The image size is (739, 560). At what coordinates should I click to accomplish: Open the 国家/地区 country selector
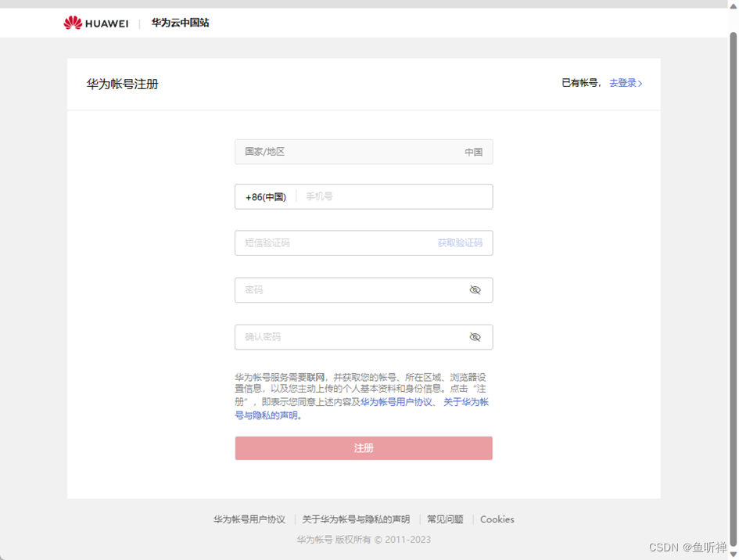coord(364,152)
